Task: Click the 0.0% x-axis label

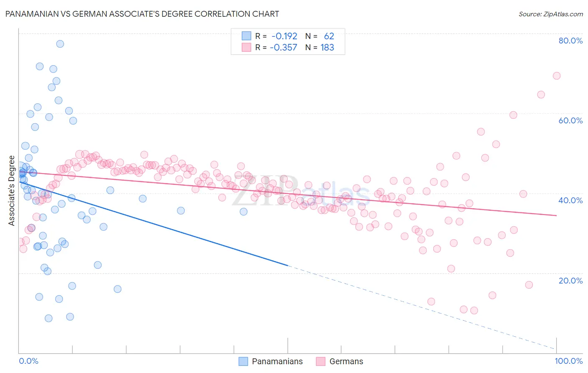Action: click(28, 361)
